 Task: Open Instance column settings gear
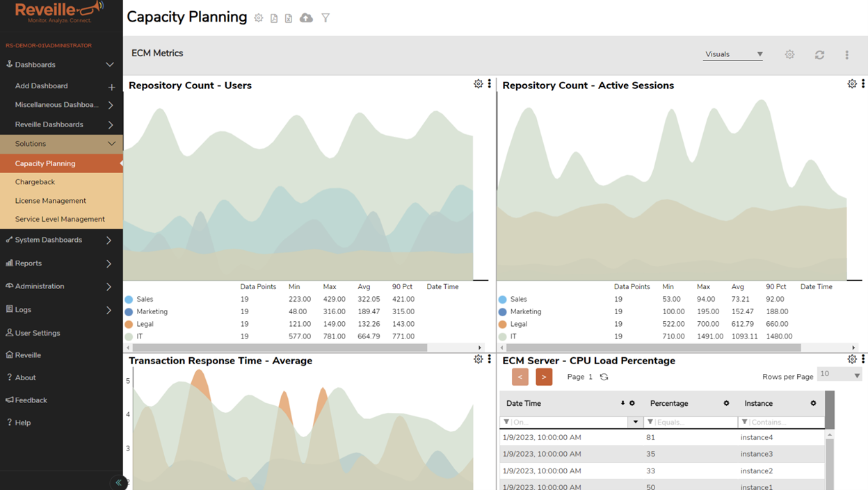(813, 403)
